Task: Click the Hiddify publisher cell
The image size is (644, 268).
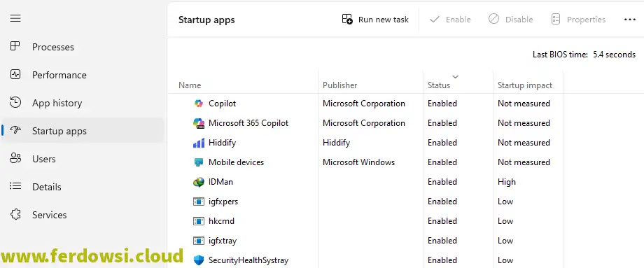Action: pos(337,143)
